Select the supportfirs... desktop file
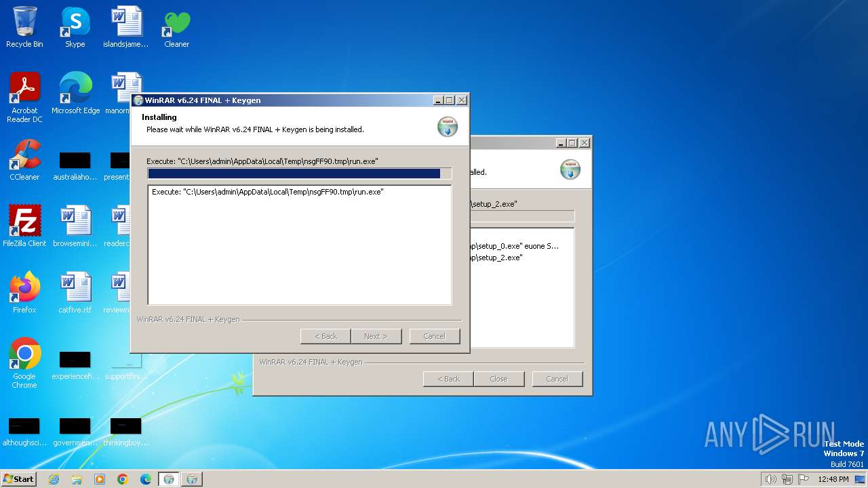Image resolution: width=868 pixels, height=488 pixels. pos(126,366)
